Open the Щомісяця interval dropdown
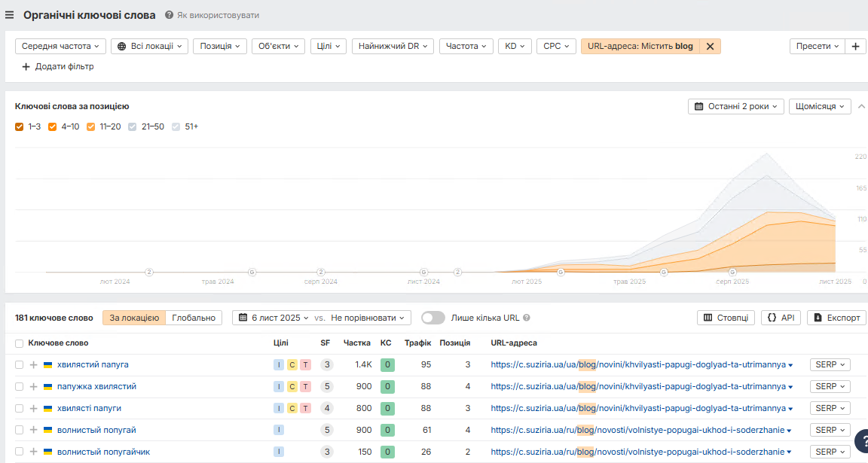The height and width of the screenshot is (463, 868). click(x=820, y=106)
